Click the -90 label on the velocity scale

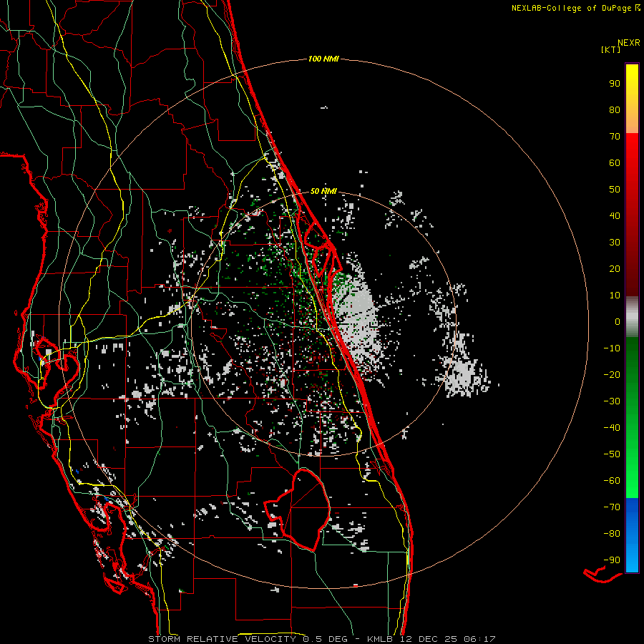point(612,560)
